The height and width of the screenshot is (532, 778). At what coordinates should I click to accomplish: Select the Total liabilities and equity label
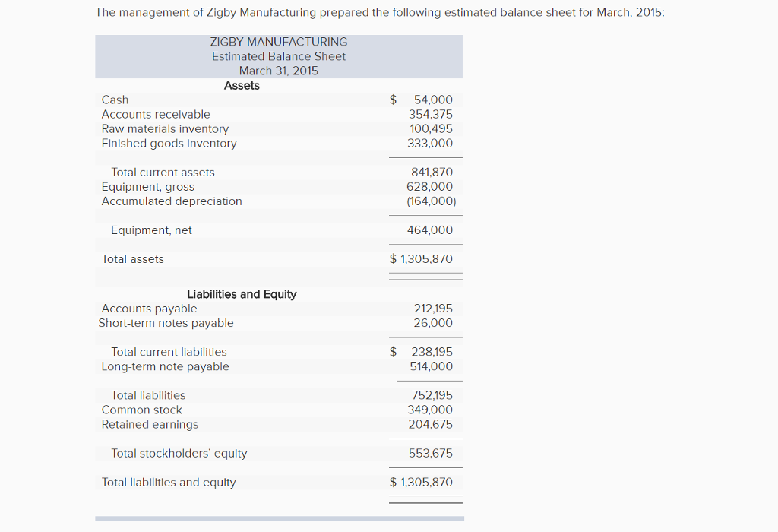click(169, 483)
